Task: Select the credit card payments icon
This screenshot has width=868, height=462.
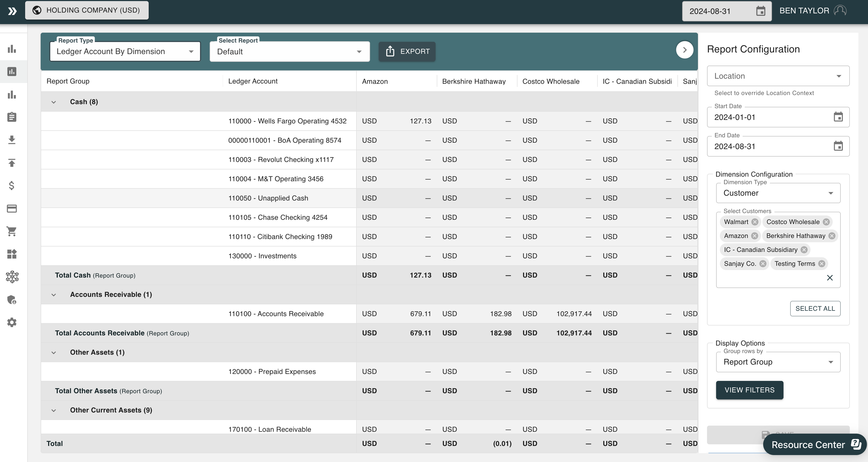Action: coord(12,209)
